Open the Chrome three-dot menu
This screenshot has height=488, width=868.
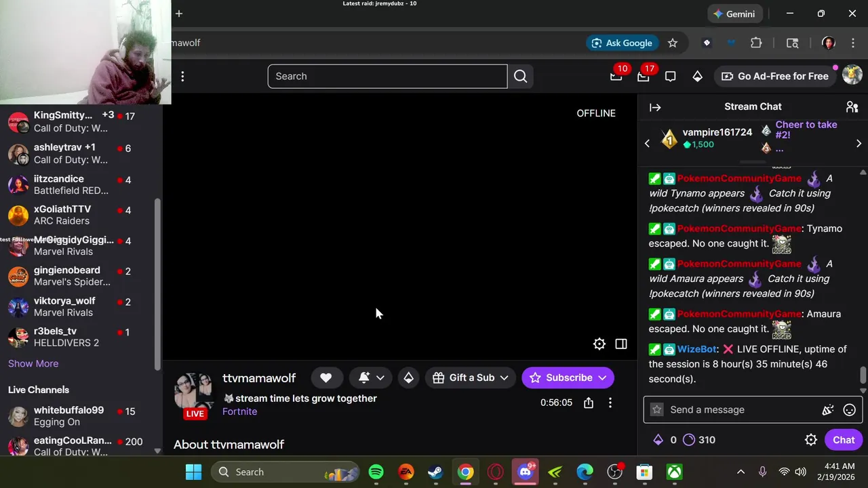pos(852,43)
